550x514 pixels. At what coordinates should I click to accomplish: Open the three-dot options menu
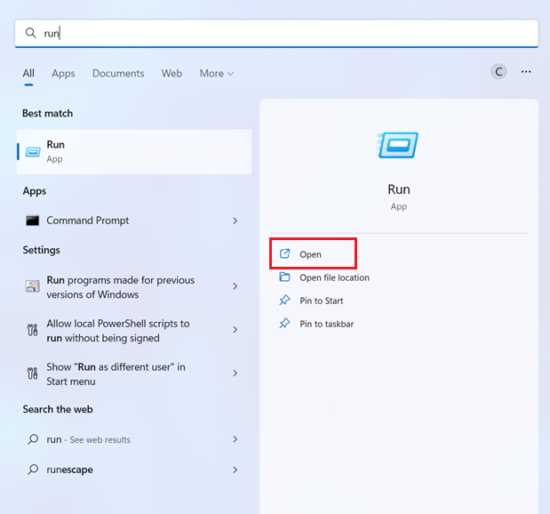(x=526, y=72)
